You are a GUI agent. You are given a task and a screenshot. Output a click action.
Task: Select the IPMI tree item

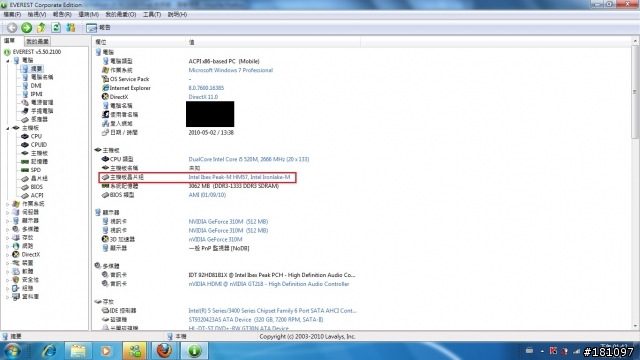[36, 94]
